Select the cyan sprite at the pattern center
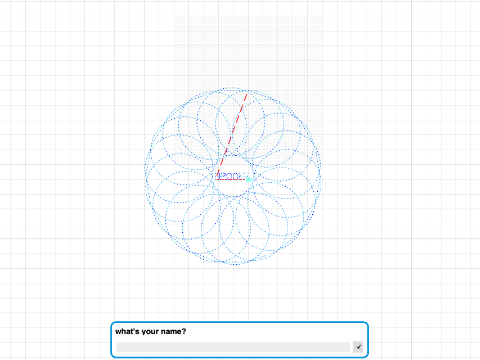The height and width of the screenshot is (360, 480). click(249, 179)
